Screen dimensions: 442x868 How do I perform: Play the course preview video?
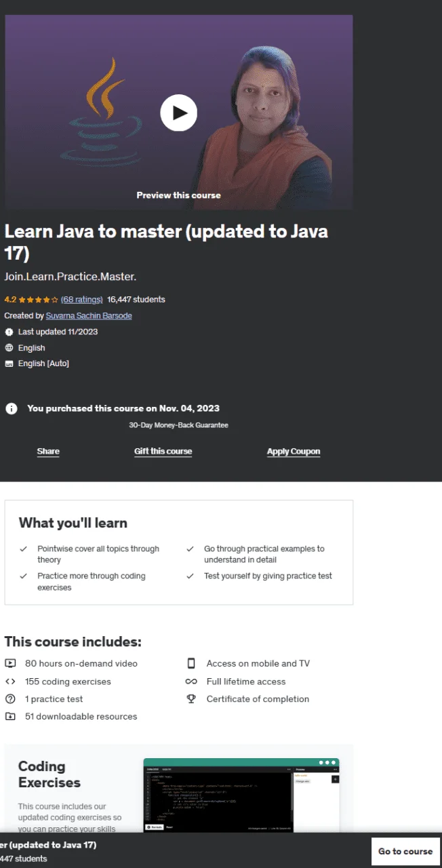[x=179, y=113]
